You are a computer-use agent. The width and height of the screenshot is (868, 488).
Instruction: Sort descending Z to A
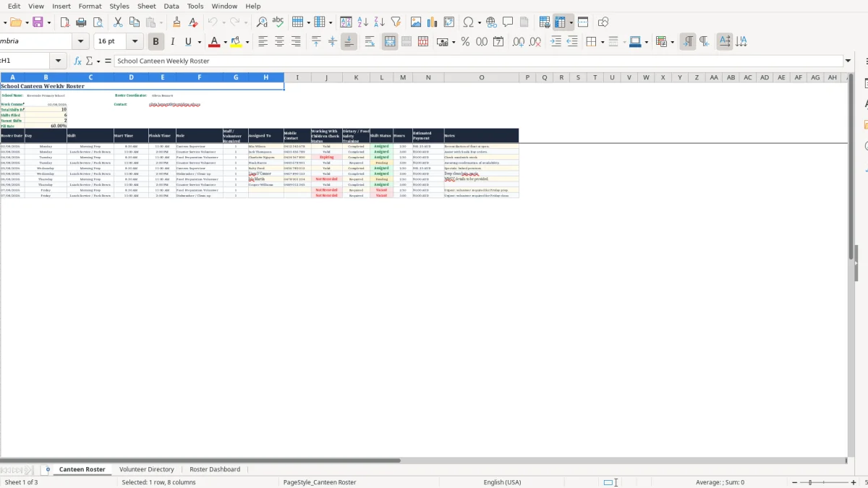379,22
